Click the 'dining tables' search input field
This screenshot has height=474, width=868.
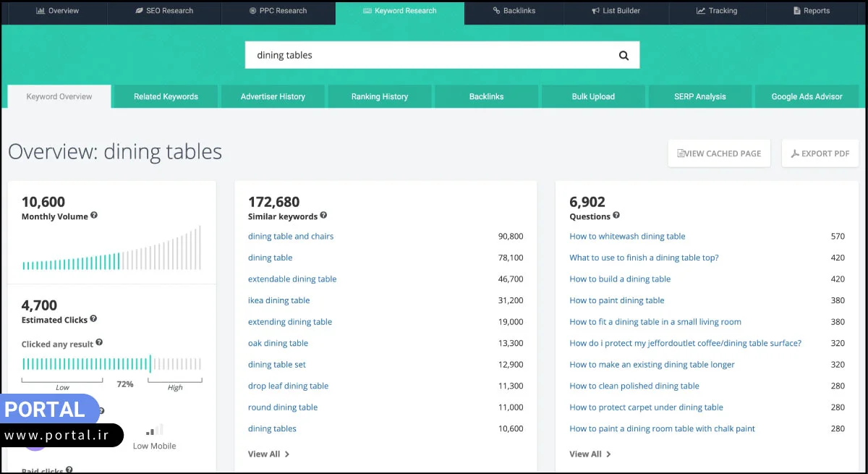[427, 56]
